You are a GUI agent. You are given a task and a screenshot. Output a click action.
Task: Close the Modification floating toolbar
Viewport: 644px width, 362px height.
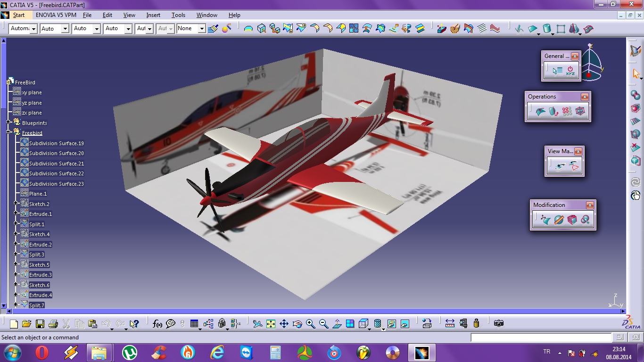(590, 205)
